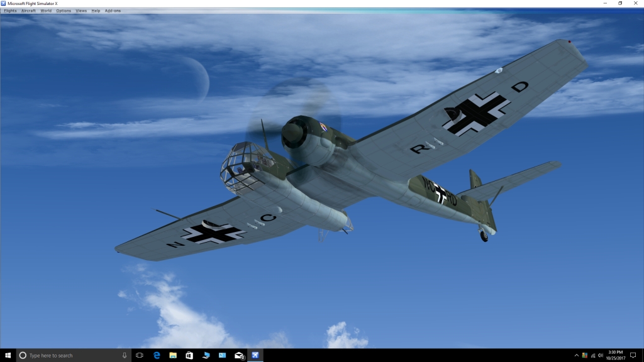The height and width of the screenshot is (362, 644).
Task: Click the Cortana search box
Action: [74, 356]
